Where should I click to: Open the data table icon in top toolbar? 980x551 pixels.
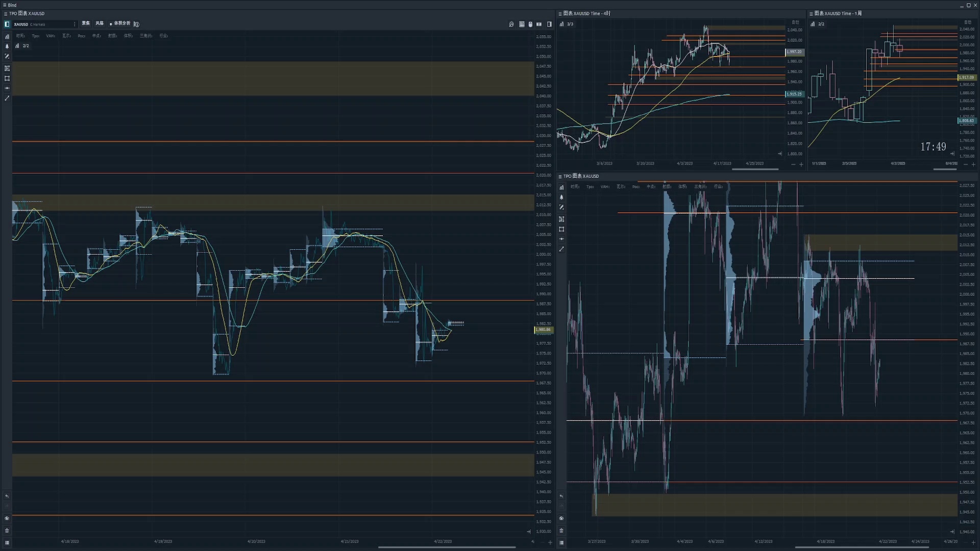click(x=522, y=24)
